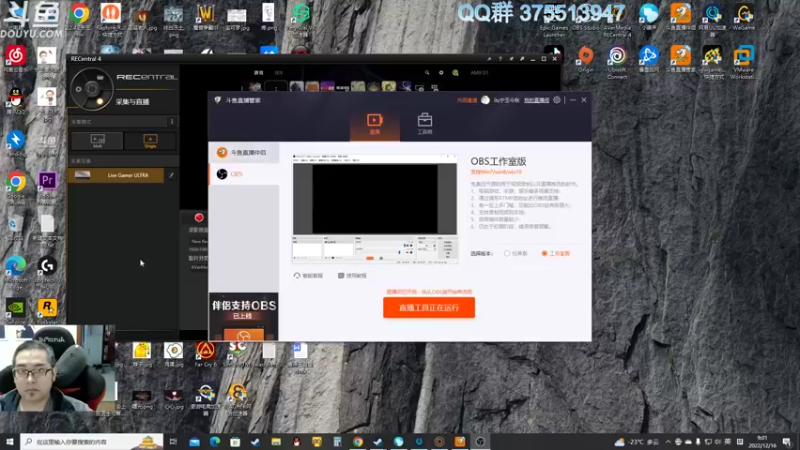800x450 pixels.
Task: Edit Live Gamer ULTRA with pencil icon
Action: pyautogui.click(x=171, y=175)
